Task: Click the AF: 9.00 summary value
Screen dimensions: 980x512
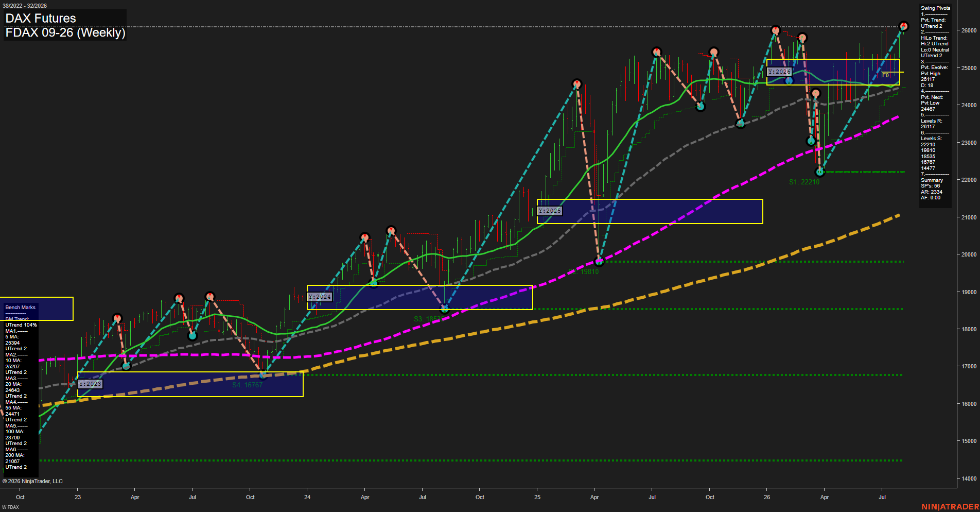Action: tap(931, 198)
